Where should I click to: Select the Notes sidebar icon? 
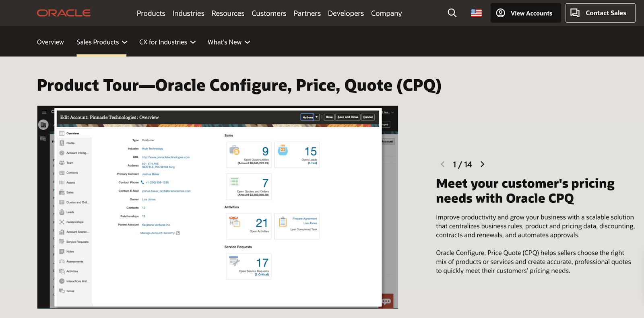(62, 252)
